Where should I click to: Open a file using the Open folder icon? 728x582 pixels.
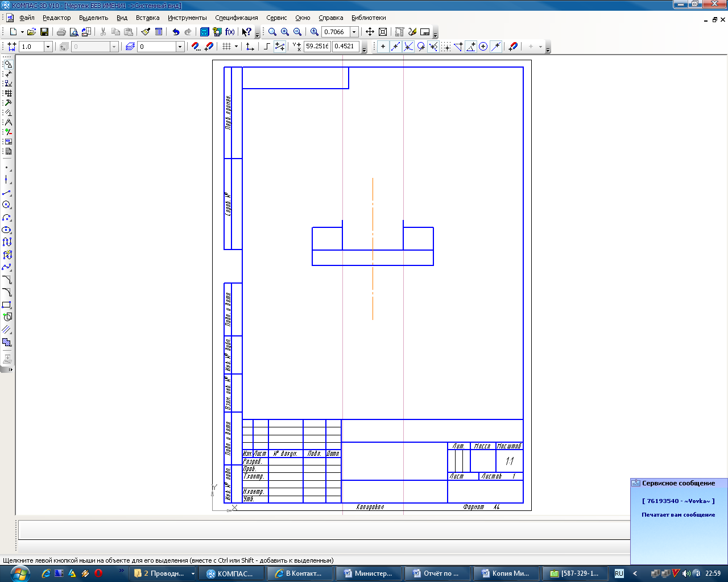[x=32, y=32]
